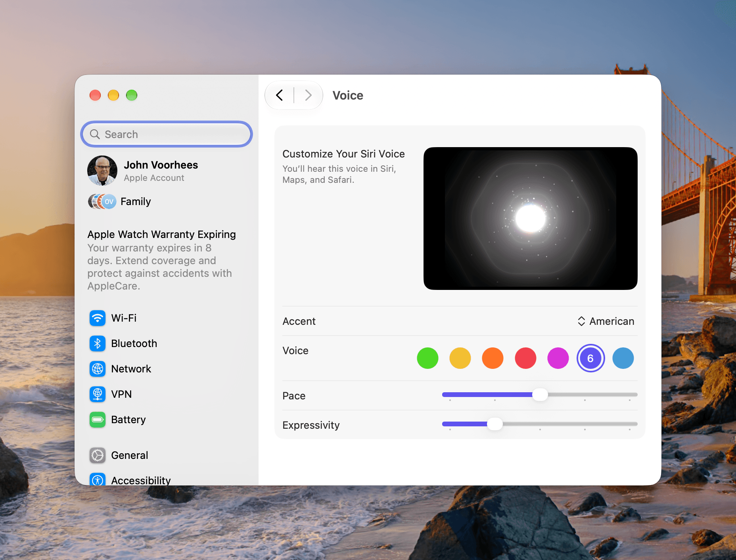
Task: Select the Accessibility label in sidebar
Action: 141,480
